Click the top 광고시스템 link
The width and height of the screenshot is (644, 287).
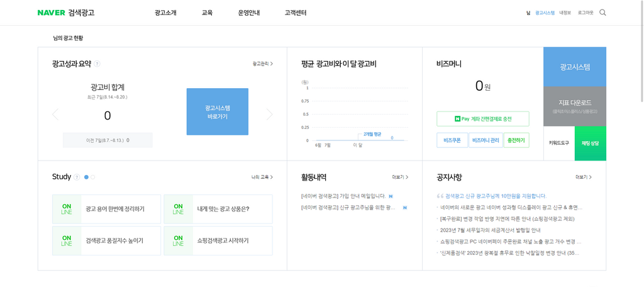[545, 13]
